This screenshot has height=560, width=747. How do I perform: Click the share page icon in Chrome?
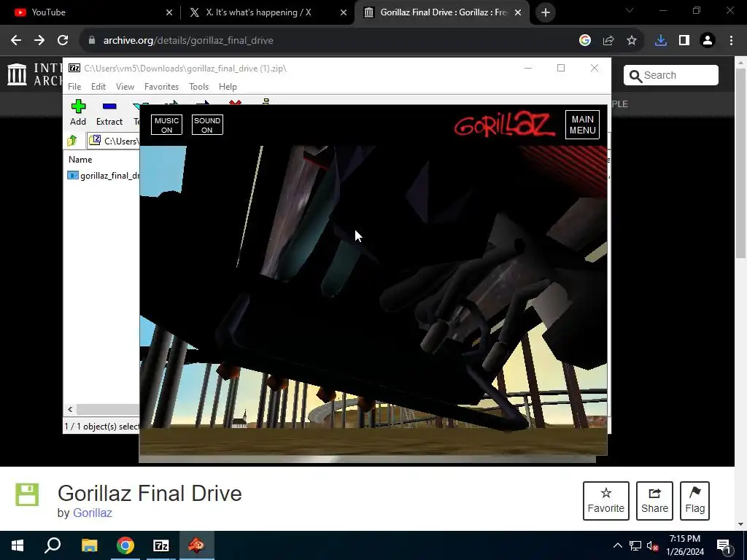pos(608,41)
